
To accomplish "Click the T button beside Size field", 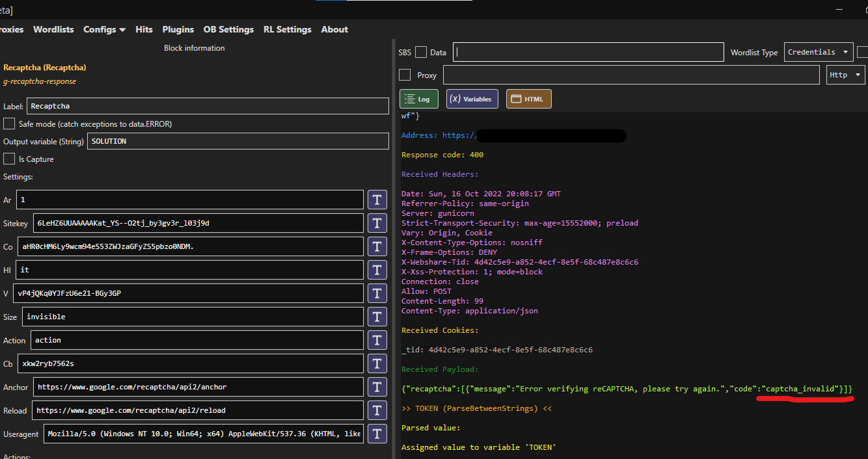I will (377, 317).
